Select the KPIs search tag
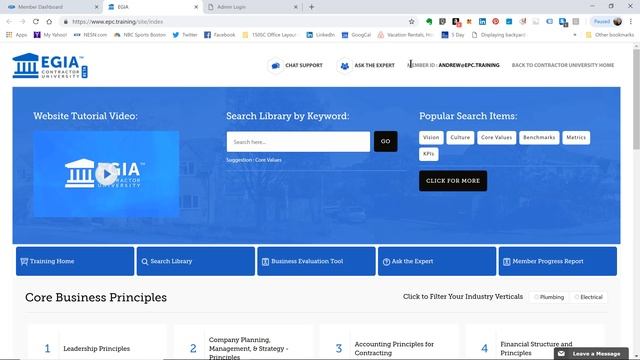 [x=429, y=154]
